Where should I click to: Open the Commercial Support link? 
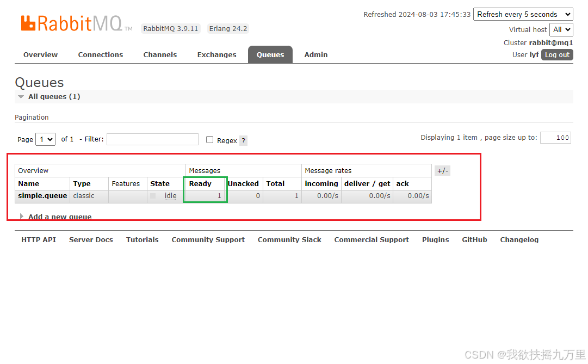coord(372,240)
